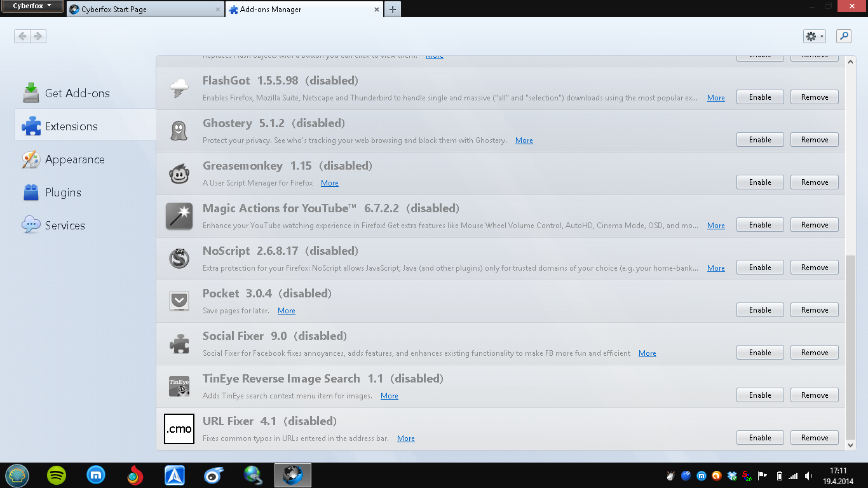Open the red dragon browser taskbar icon

pyautogui.click(x=135, y=475)
